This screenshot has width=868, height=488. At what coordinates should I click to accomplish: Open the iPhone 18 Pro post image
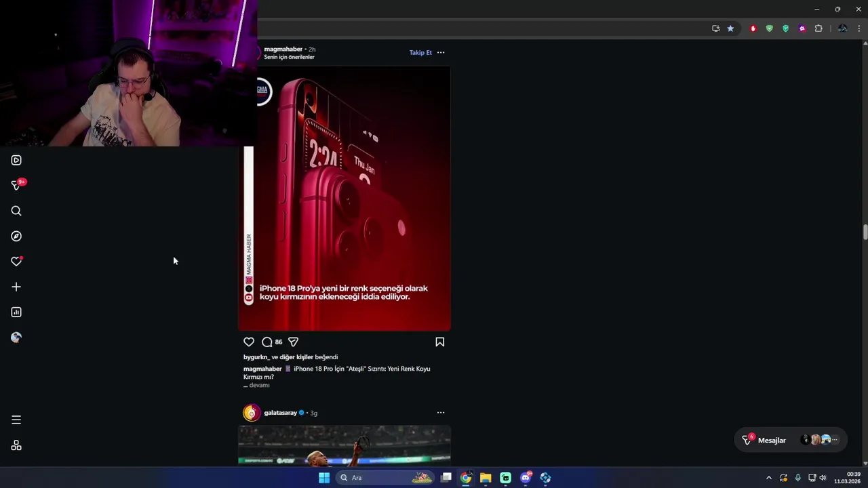(x=344, y=199)
